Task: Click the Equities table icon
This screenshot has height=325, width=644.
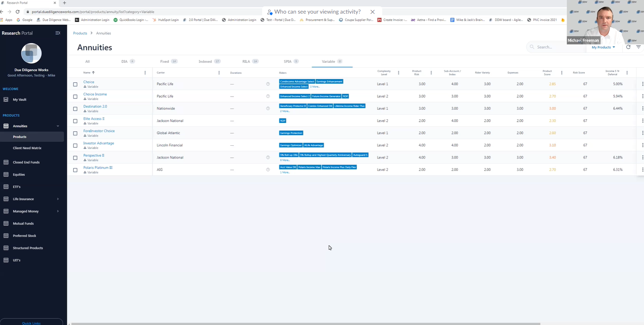Action: click(6, 175)
